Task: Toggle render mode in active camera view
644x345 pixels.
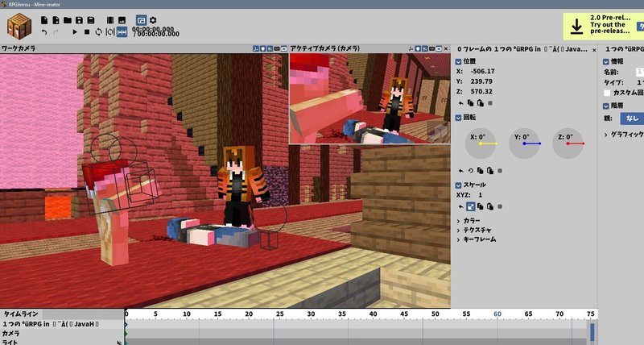Action: (x=439, y=48)
